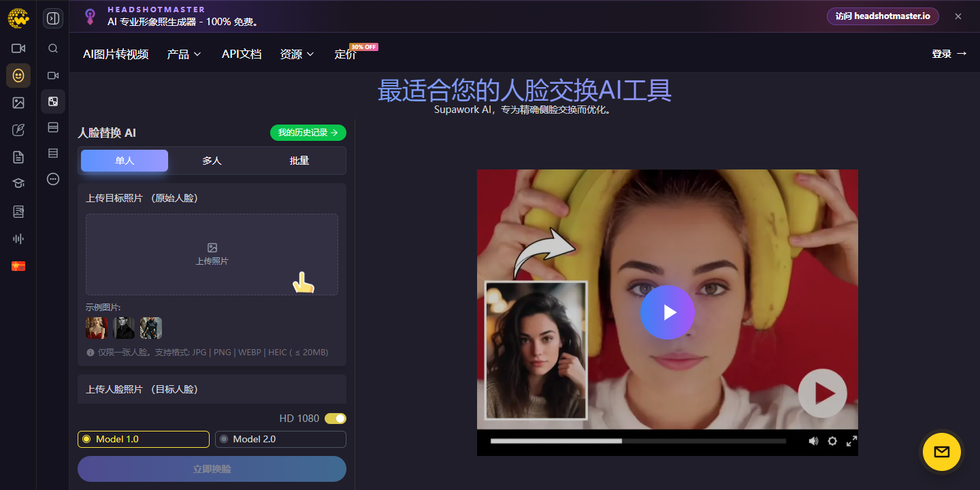Select the Model 1.0 radio option
Image resolution: width=980 pixels, height=490 pixels.
pyautogui.click(x=144, y=440)
